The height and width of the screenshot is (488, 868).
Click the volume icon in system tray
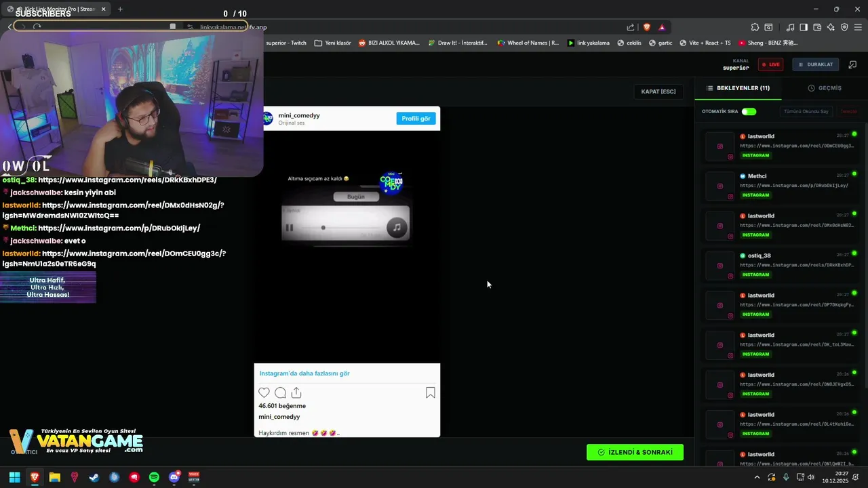(811, 477)
